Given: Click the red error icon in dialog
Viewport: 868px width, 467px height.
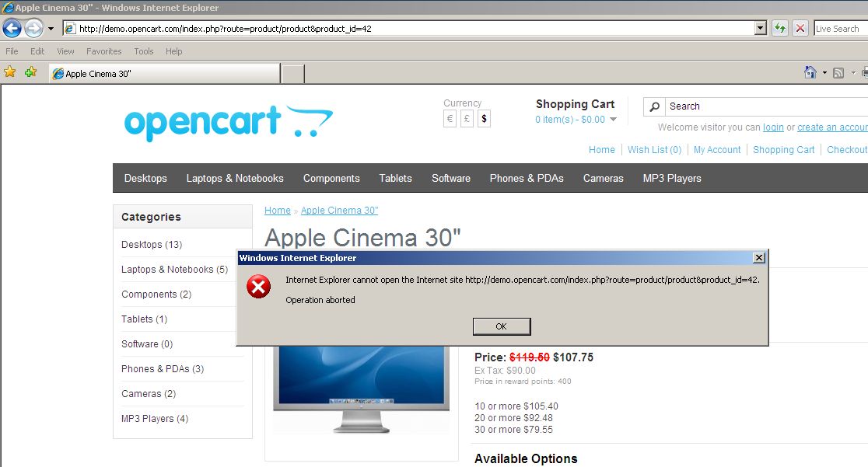Looking at the screenshot, I should click(x=258, y=287).
